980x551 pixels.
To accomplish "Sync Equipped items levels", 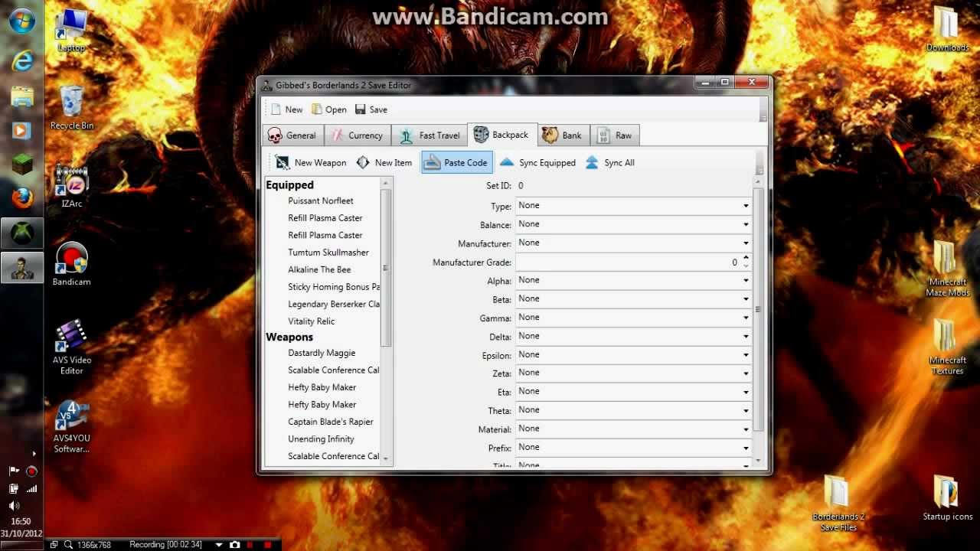I will pyautogui.click(x=537, y=162).
